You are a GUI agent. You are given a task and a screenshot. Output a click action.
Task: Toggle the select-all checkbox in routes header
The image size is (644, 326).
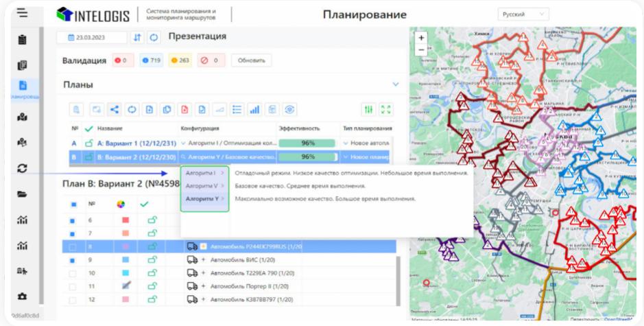[73, 205]
